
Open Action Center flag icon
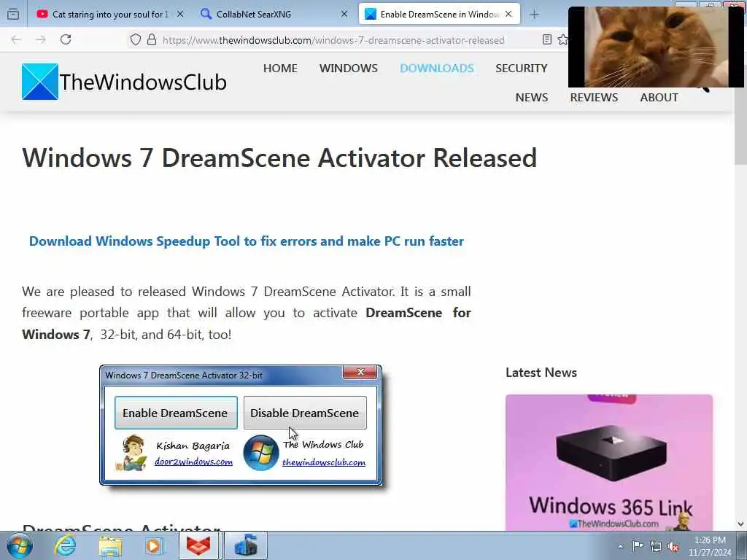click(x=638, y=545)
